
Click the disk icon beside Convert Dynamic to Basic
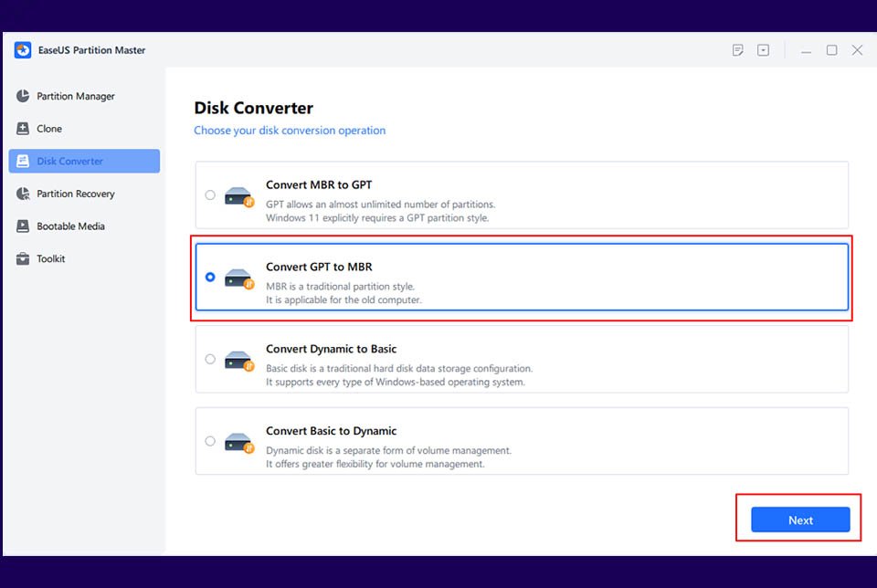[x=239, y=361]
